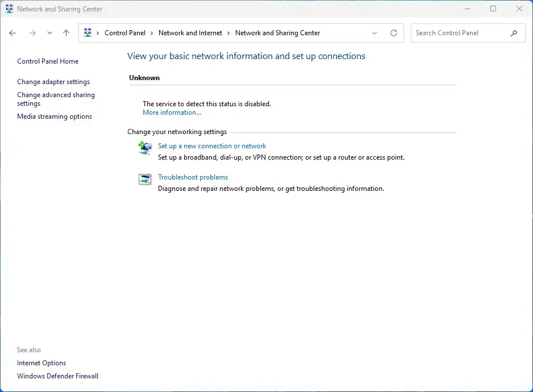Click 'The service to detect this status is disabled' text
Image resolution: width=533 pixels, height=392 pixels.
[x=207, y=104]
